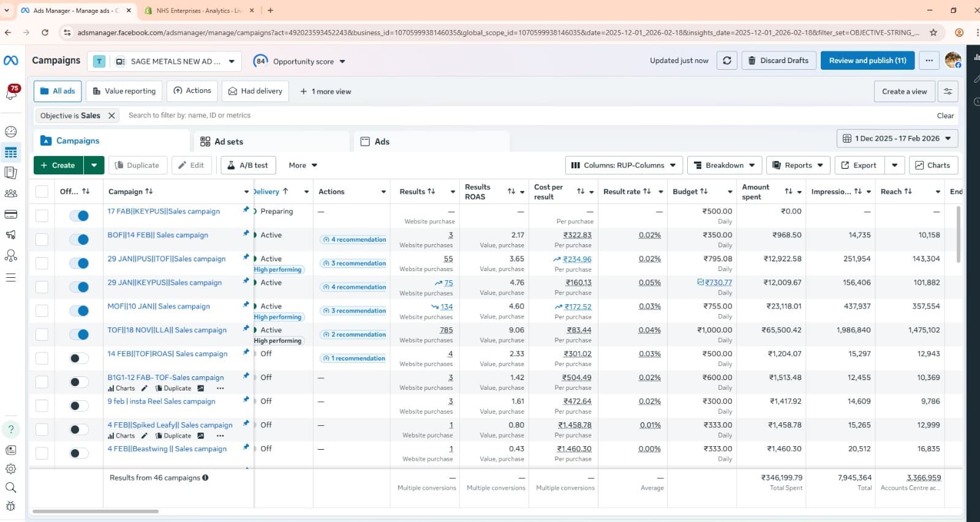980x522 pixels.
Task: Remove the Objective is Sales filter
Action: [111, 116]
